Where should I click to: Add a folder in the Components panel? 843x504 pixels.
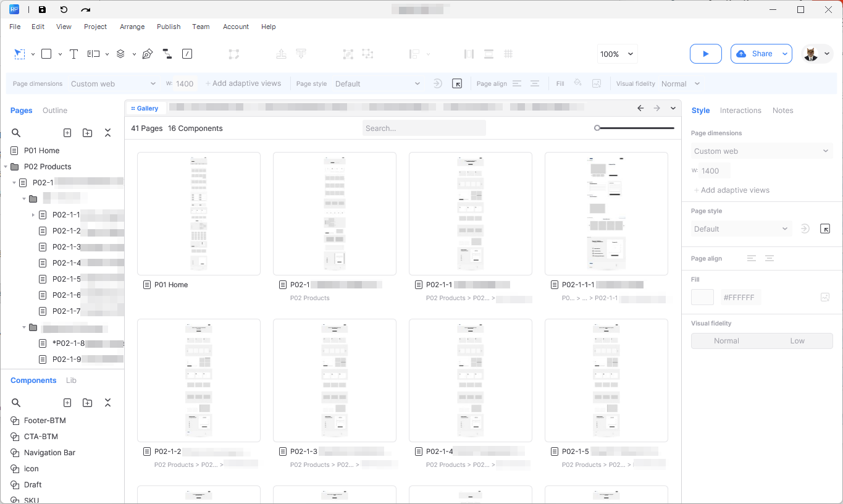pyautogui.click(x=87, y=403)
